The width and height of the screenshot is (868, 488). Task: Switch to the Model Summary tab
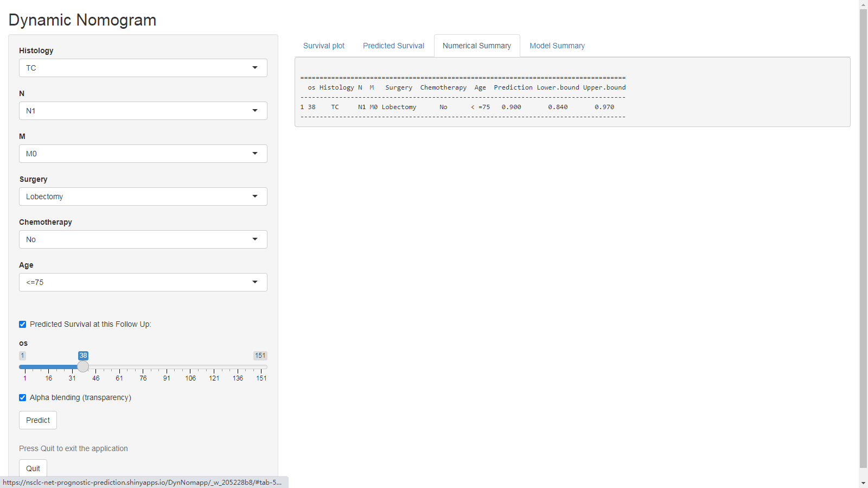tap(557, 46)
